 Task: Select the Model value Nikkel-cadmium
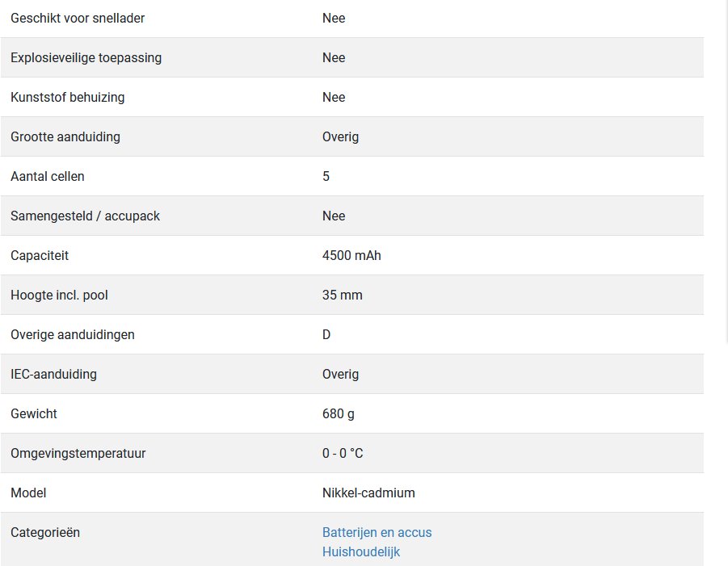click(x=368, y=493)
